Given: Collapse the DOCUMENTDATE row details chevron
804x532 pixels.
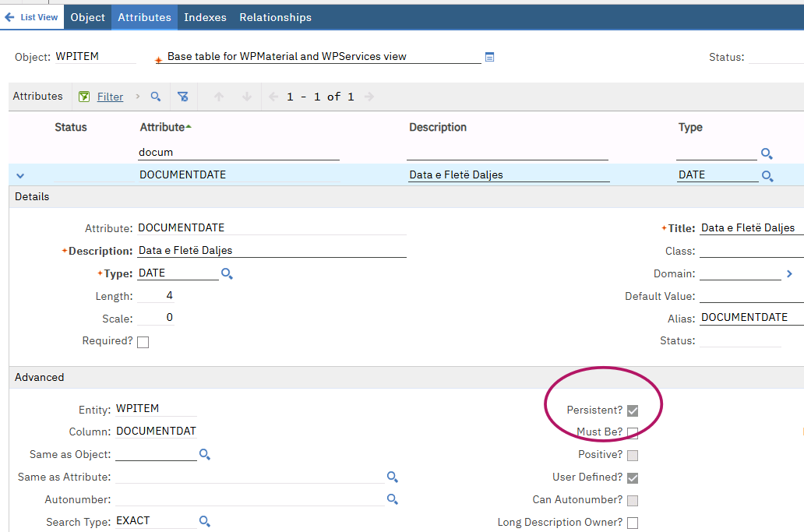Looking at the screenshot, I should click(x=20, y=175).
